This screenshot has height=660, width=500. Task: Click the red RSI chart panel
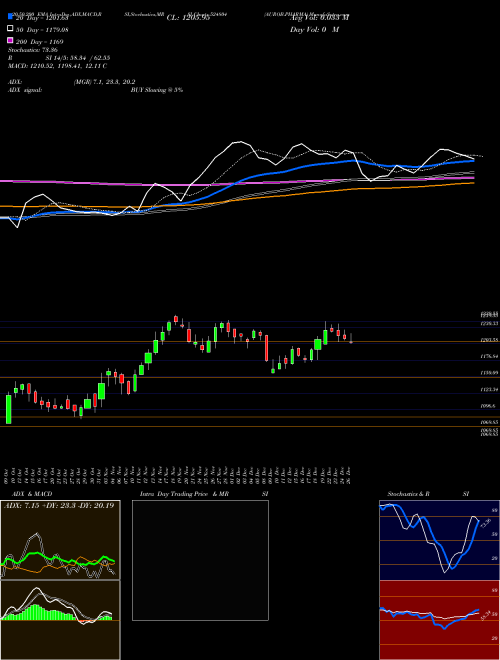[439, 620]
